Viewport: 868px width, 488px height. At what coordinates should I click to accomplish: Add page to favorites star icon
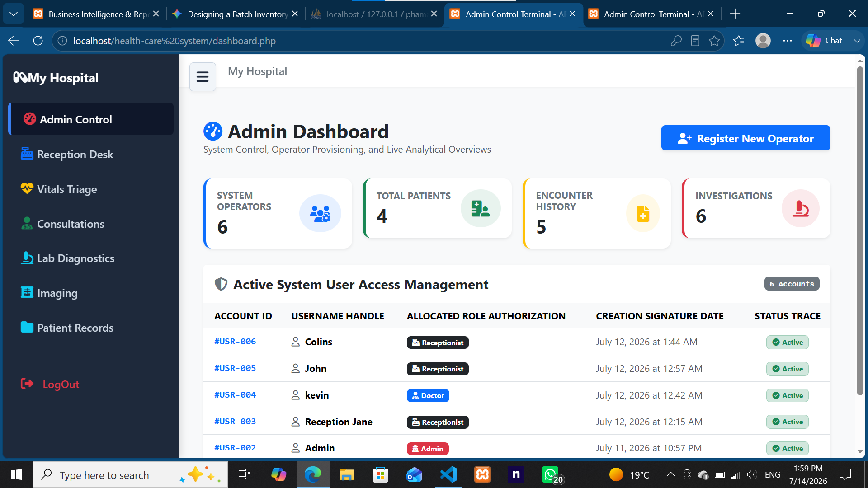(714, 41)
